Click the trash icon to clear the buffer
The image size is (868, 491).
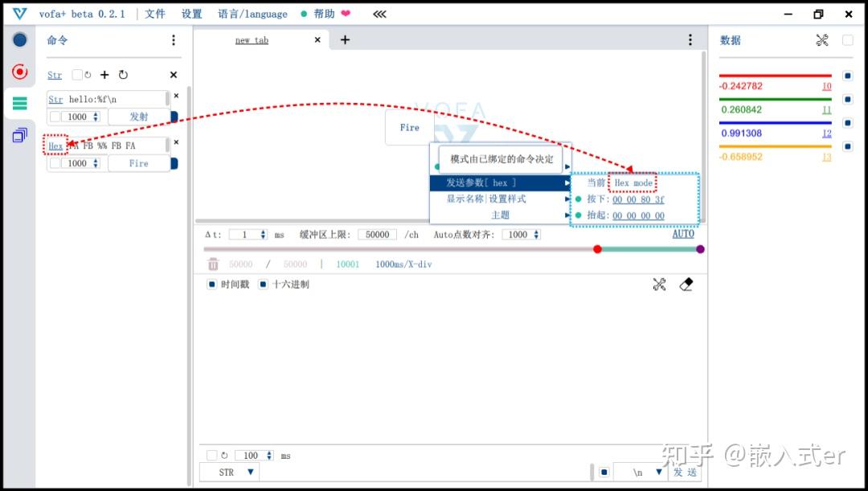click(213, 264)
